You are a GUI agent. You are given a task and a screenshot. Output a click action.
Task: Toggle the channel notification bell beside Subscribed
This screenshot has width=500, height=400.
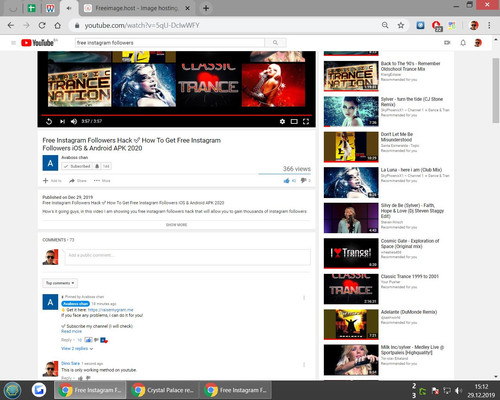pyautogui.click(x=97, y=166)
